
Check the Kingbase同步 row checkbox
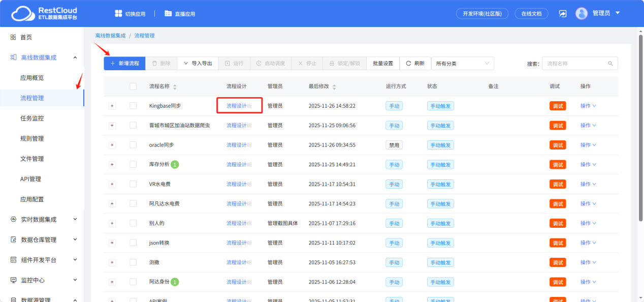pos(133,106)
